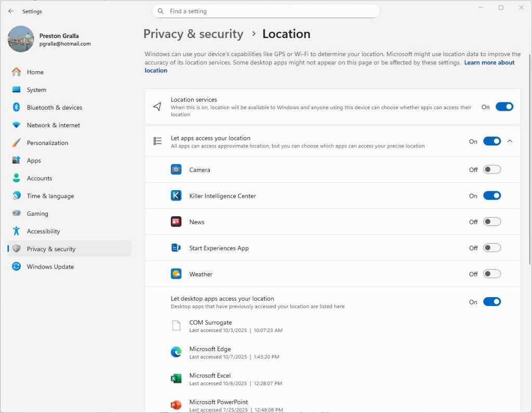Viewport: 532px width, 413px height.
Task: Open the Apps settings category
Action: pyautogui.click(x=16, y=161)
